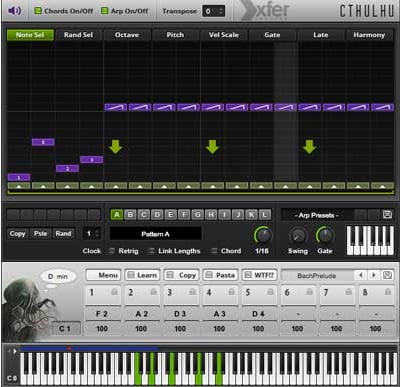Viewport: 400px width, 387px height.
Task: Click the Rand button
Action: 63,234
